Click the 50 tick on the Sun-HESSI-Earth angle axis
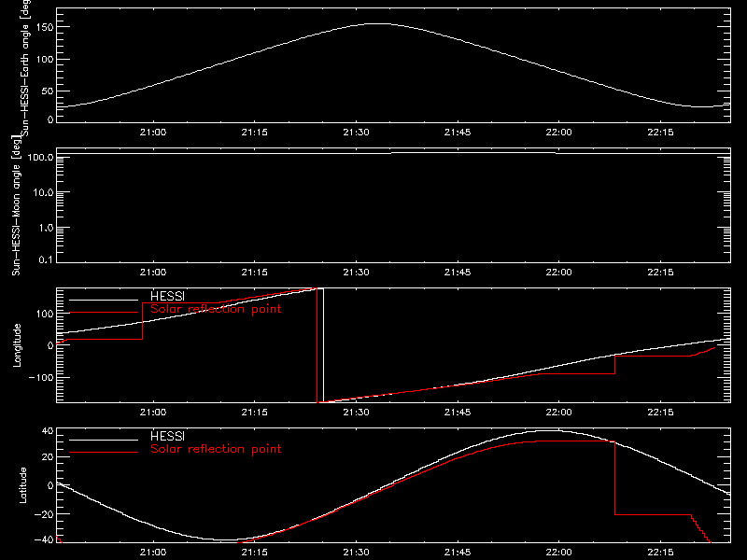747x560 pixels. point(48,91)
